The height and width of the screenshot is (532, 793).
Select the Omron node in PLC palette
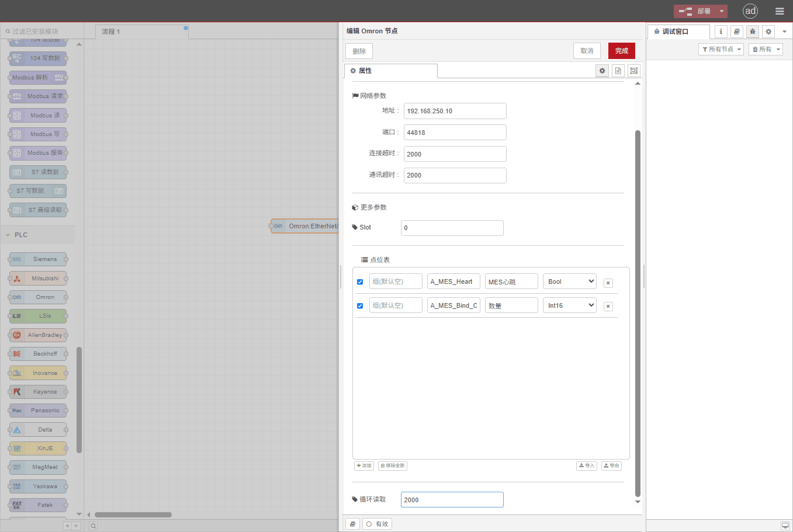tap(37, 297)
